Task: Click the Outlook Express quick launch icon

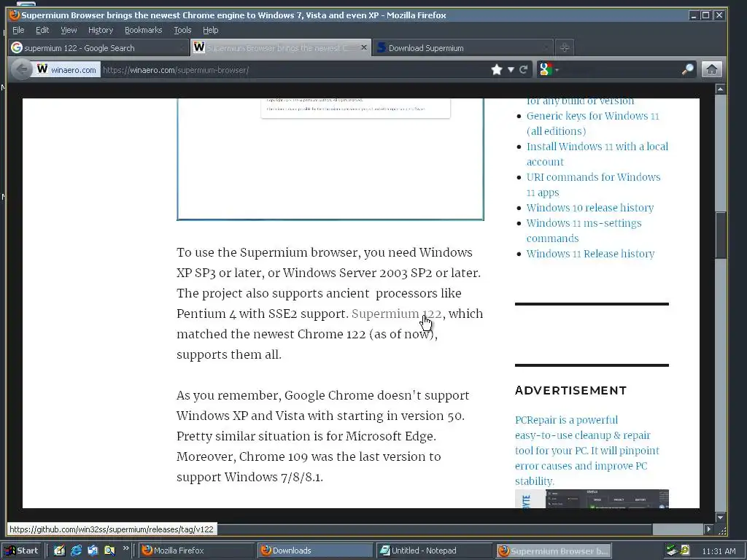Action: click(x=93, y=551)
